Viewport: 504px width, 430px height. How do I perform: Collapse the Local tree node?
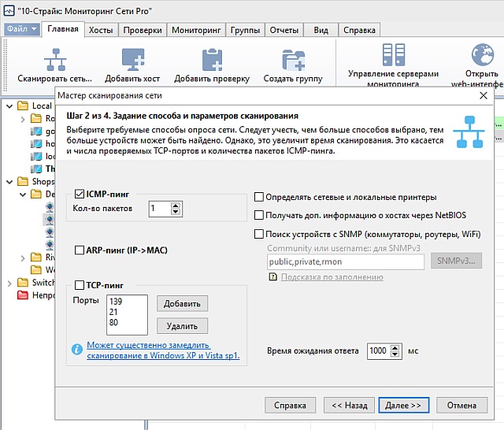tap(9, 106)
